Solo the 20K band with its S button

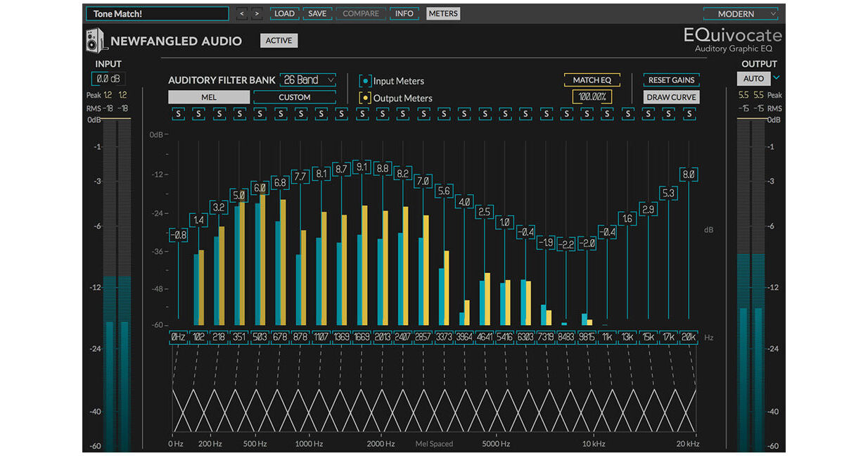click(x=689, y=113)
